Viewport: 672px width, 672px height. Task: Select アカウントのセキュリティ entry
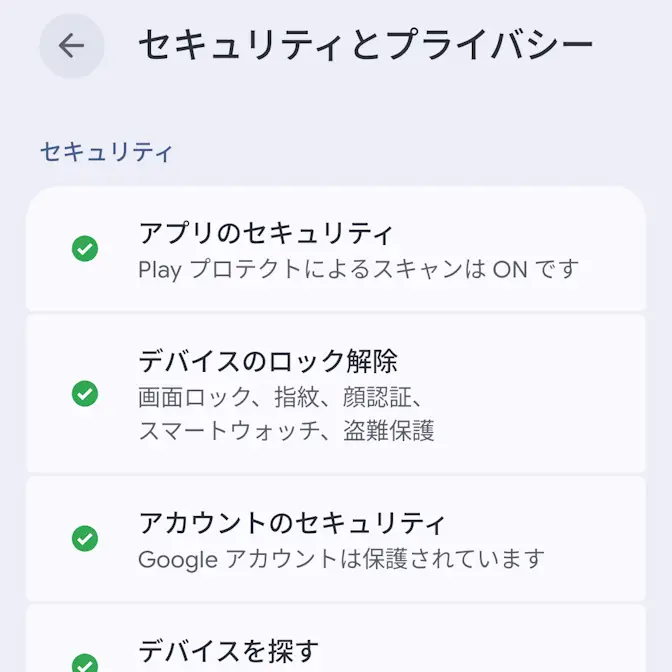pos(292,523)
